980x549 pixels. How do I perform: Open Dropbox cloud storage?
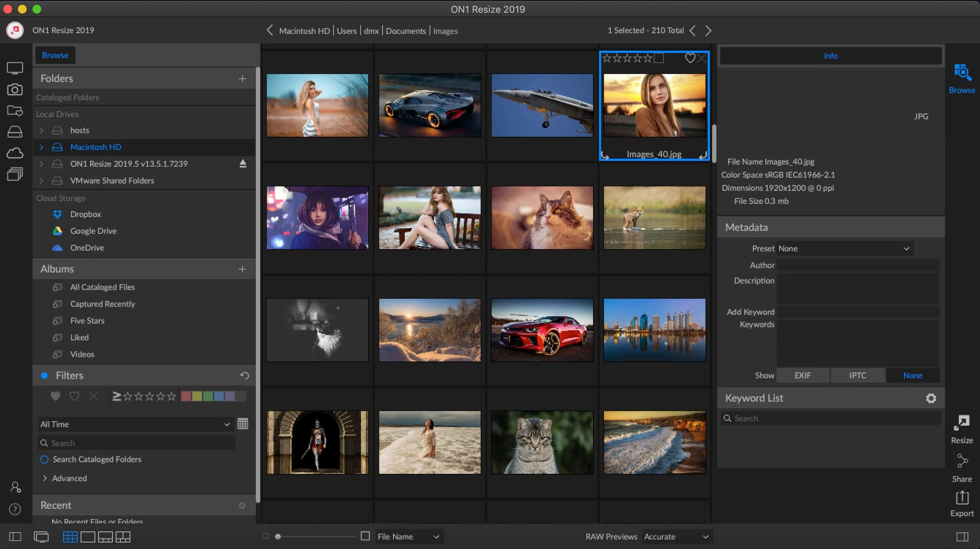coord(85,214)
